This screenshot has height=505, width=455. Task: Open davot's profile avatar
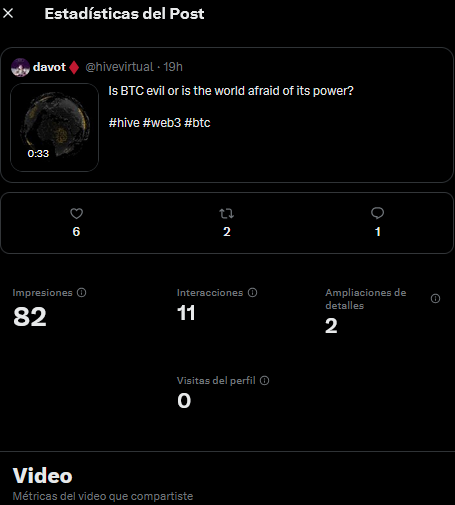20,67
